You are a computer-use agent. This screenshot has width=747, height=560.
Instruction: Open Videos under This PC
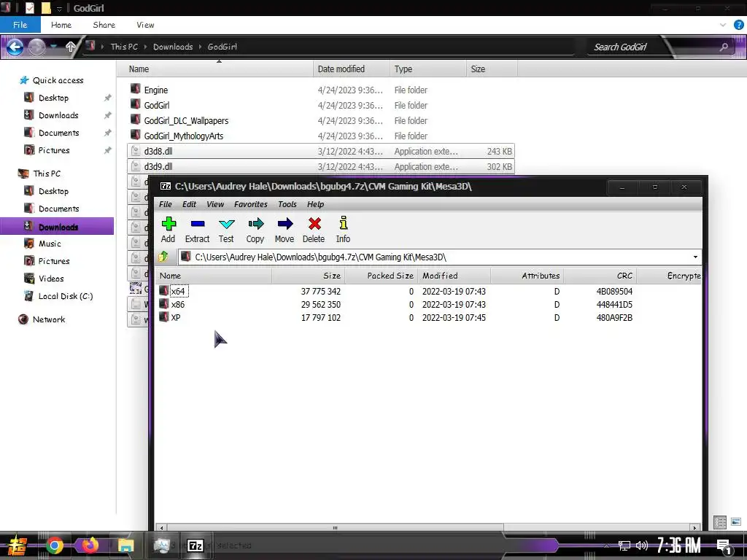click(51, 279)
